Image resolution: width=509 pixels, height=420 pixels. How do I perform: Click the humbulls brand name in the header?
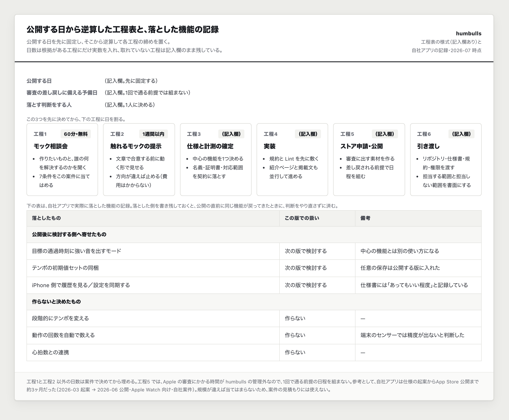(469, 33)
